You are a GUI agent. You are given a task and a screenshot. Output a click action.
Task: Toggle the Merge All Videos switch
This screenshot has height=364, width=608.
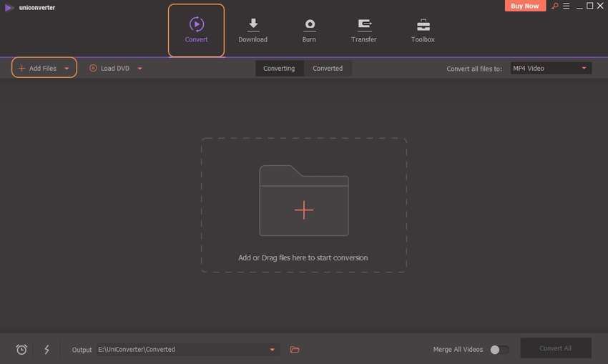click(499, 350)
